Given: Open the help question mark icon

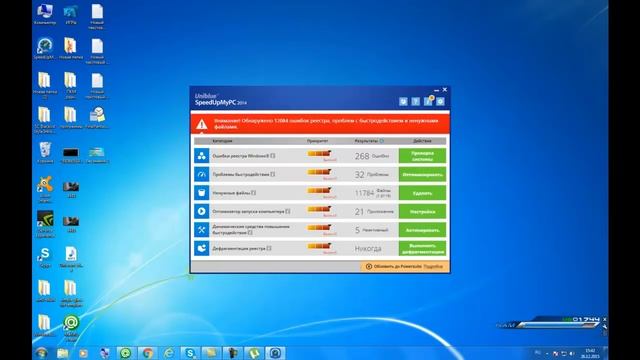Looking at the screenshot, I should (x=416, y=101).
